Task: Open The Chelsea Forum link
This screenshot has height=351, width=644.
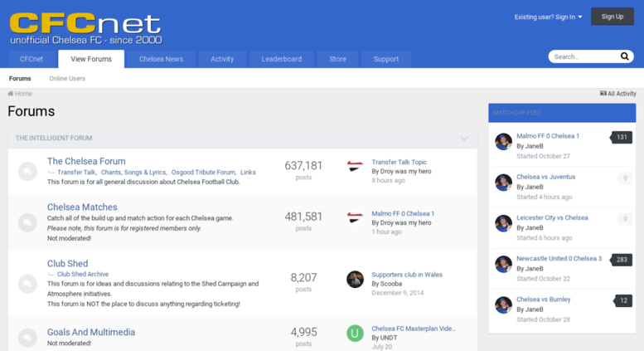Action: pyautogui.click(x=86, y=161)
